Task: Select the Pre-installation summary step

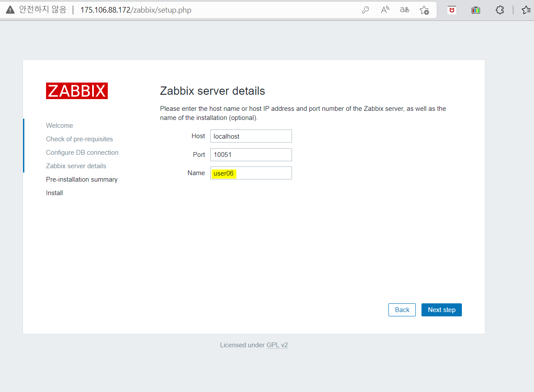Action: click(82, 179)
